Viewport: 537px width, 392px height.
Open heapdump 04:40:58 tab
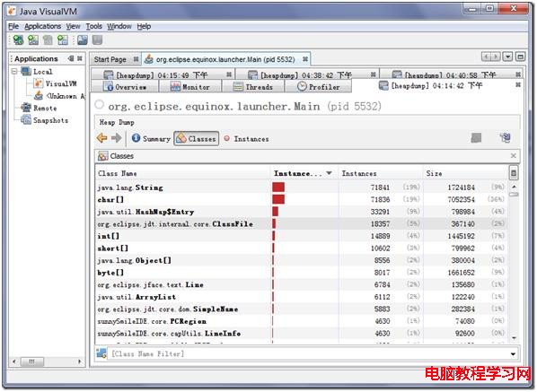[x=450, y=75]
